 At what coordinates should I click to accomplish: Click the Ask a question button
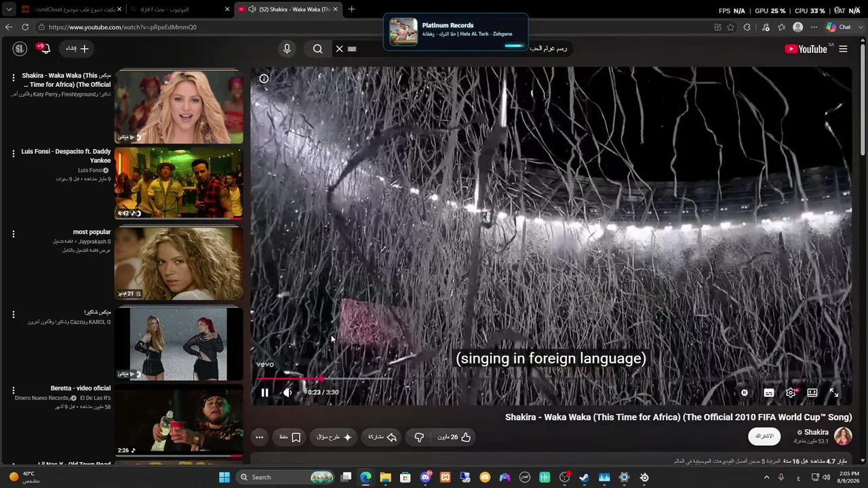coord(334,437)
